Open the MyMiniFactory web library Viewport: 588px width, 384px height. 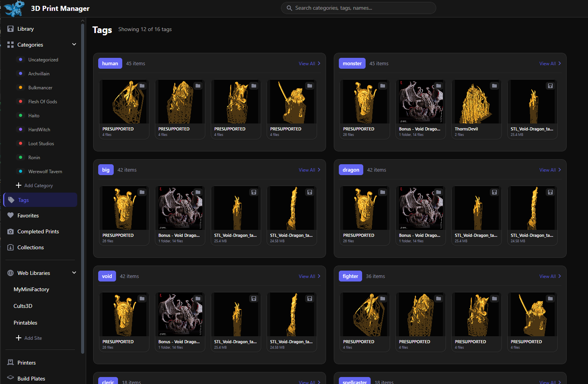[x=31, y=289]
